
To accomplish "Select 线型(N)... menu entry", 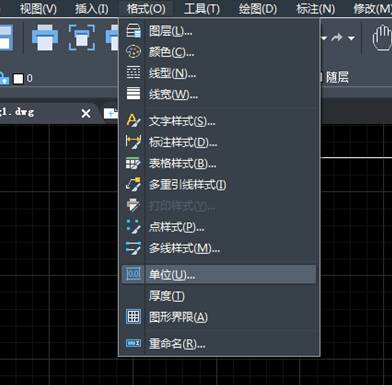I will pyautogui.click(x=218, y=73).
